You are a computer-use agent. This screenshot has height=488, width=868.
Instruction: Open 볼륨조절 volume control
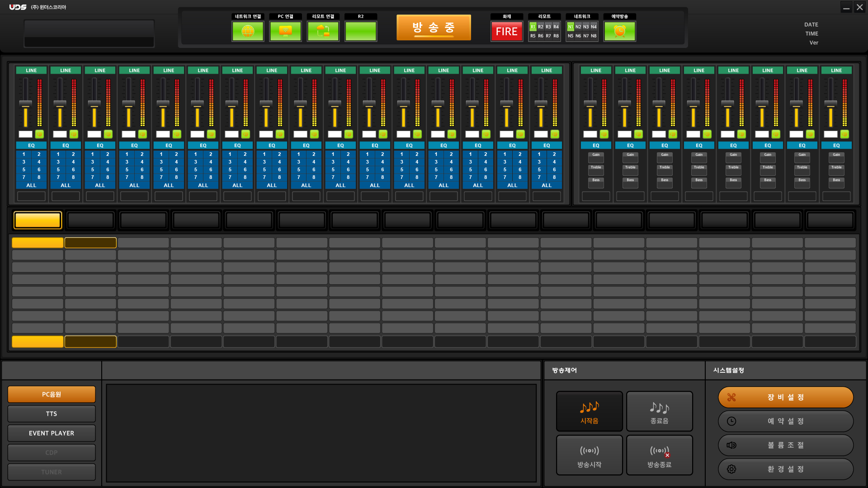786,445
